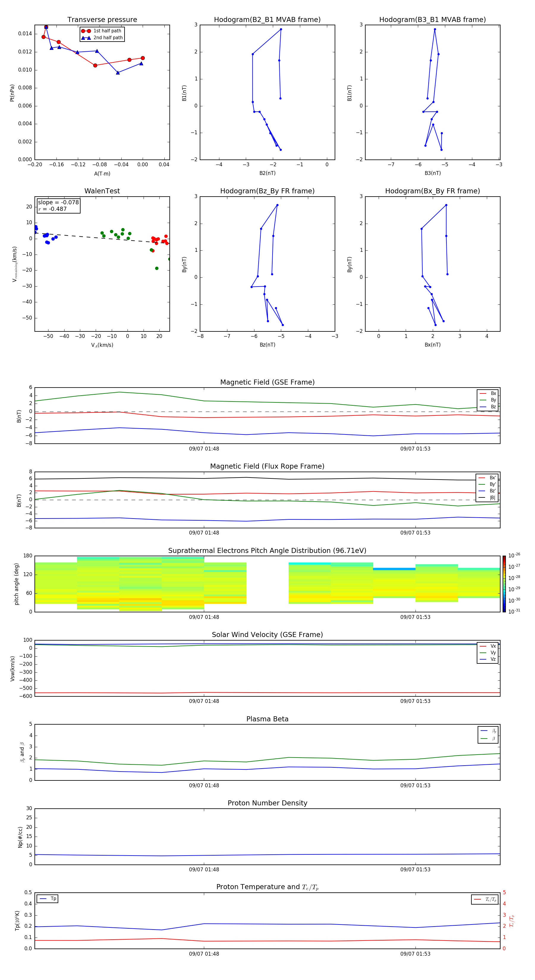Click the 'Bz(nT)' x-axis label

tap(267, 345)
